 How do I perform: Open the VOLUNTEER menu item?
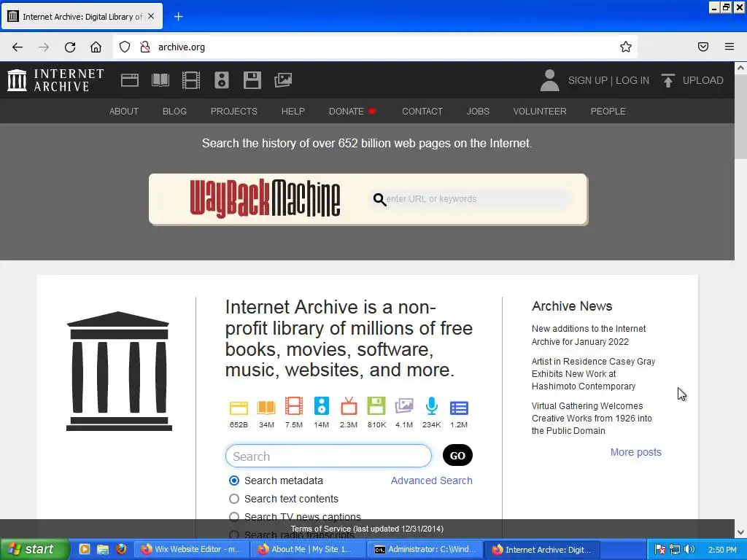coord(540,111)
